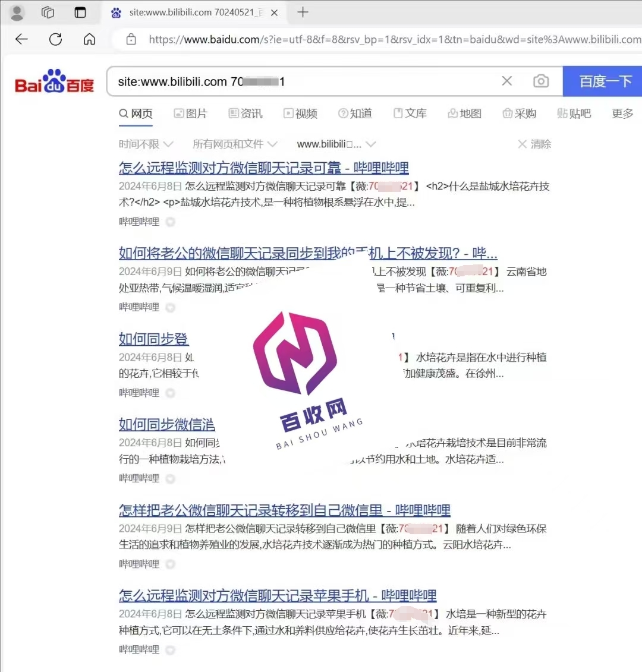Open result 怎么远程监测对方微信聊天记录可靠
The image size is (642, 672).
tap(264, 168)
